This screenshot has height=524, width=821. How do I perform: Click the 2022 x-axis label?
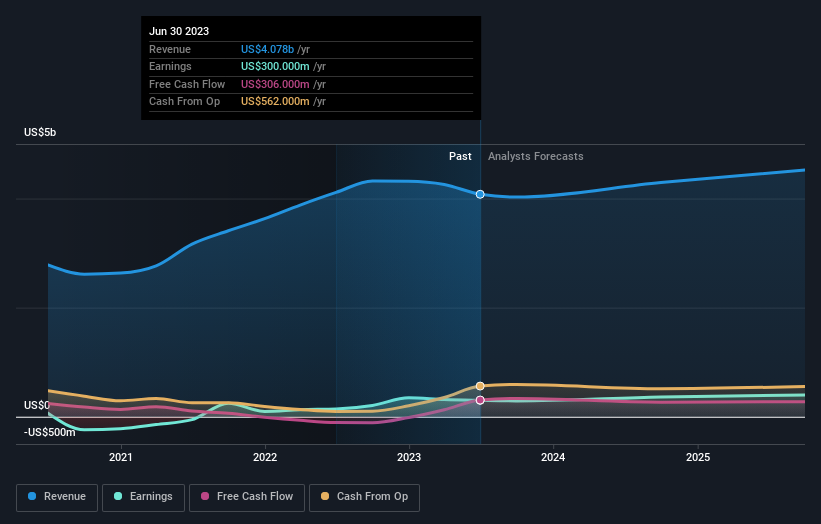click(265, 458)
